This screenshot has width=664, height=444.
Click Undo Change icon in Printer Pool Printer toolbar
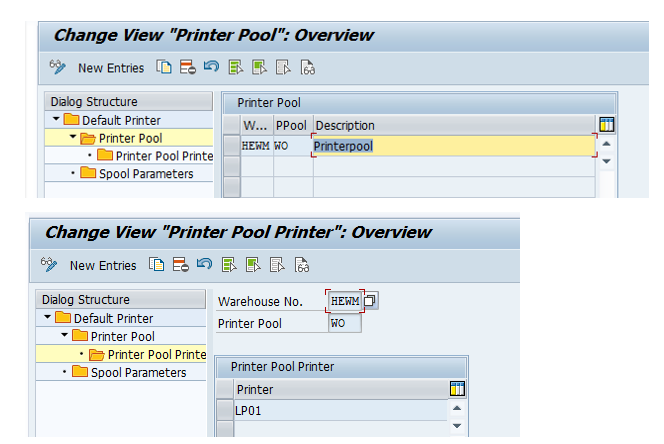(x=204, y=264)
